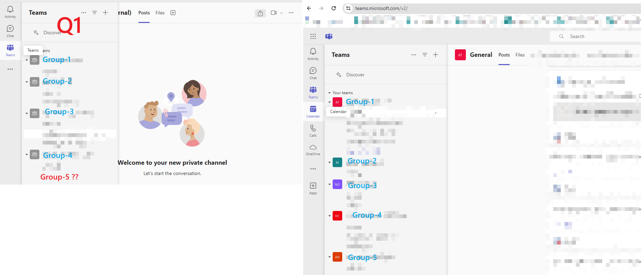Switch to Posts tab in left window
The image size is (644, 275).
(x=144, y=13)
